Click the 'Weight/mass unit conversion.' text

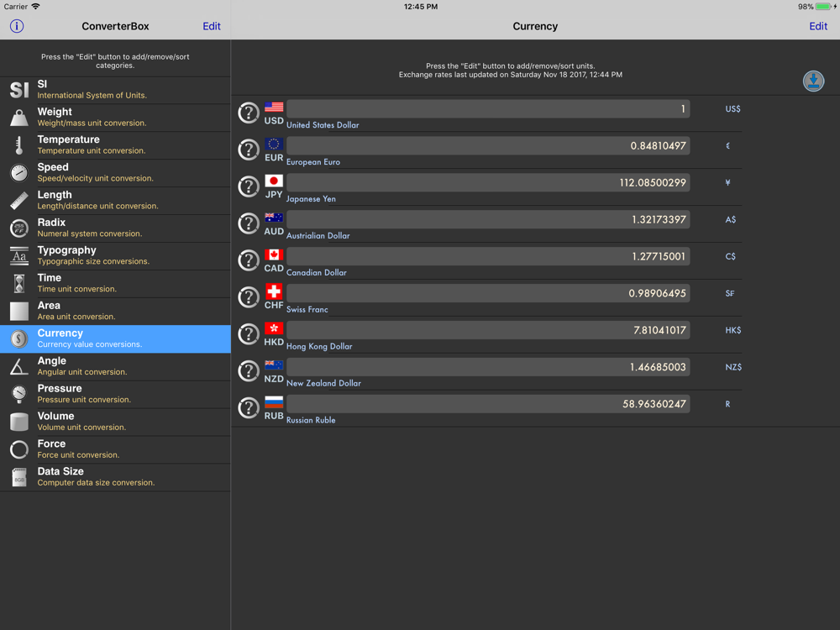[x=92, y=123]
